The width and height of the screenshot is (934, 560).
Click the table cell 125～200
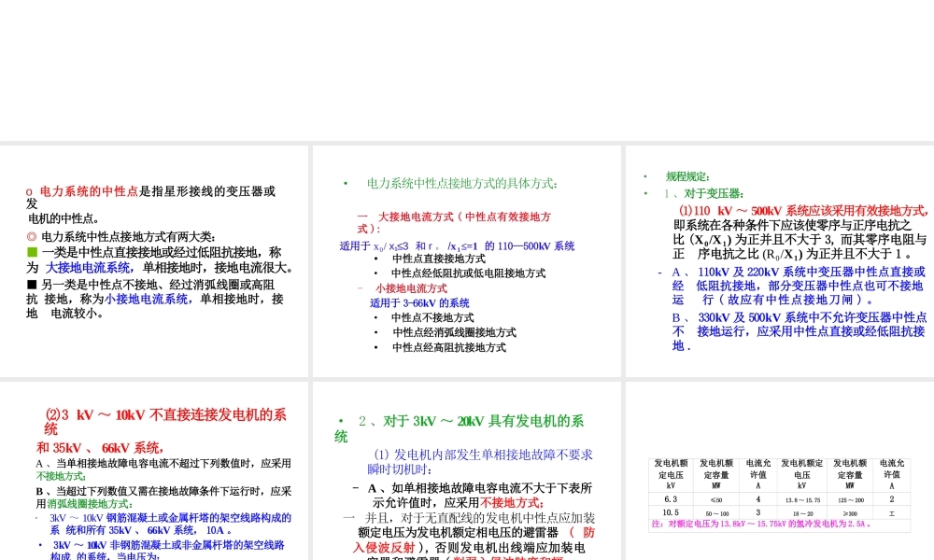[x=850, y=500]
